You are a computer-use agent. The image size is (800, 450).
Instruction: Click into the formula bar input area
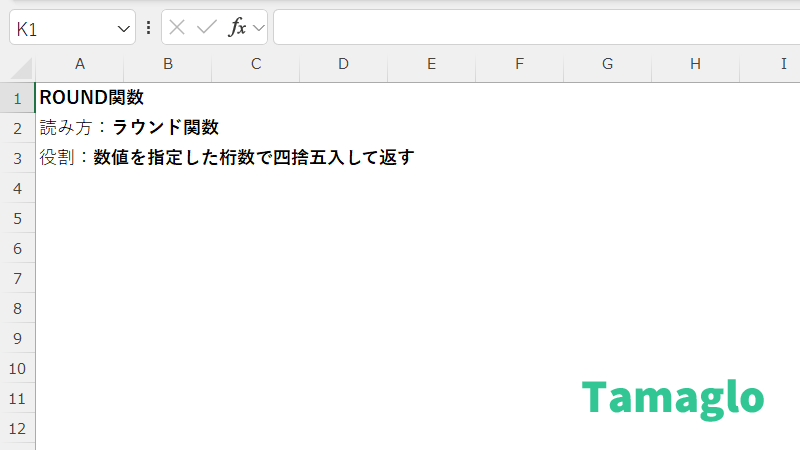pos(530,28)
